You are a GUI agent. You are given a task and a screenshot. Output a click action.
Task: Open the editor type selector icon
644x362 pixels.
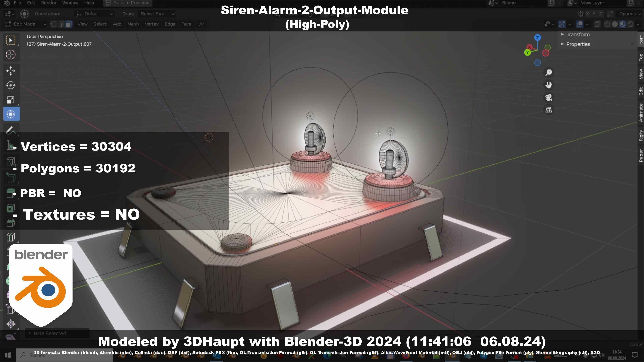(x=9, y=14)
